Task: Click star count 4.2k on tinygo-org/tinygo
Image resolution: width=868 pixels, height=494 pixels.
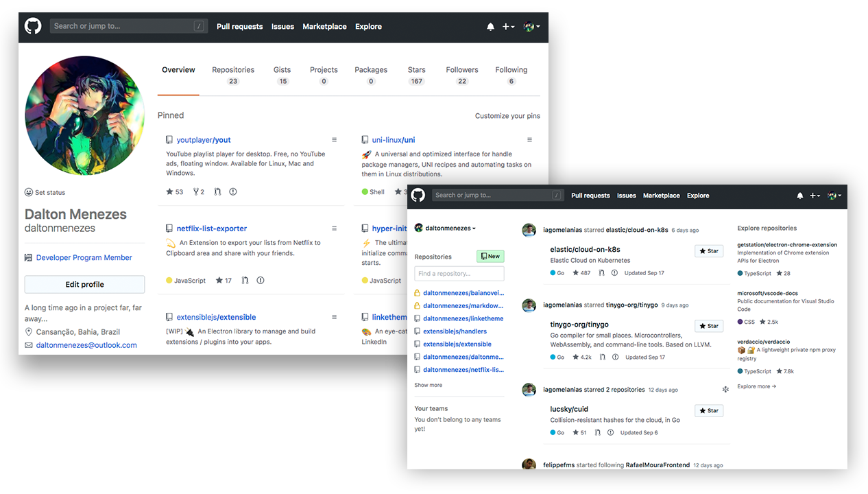Action: point(582,357)
